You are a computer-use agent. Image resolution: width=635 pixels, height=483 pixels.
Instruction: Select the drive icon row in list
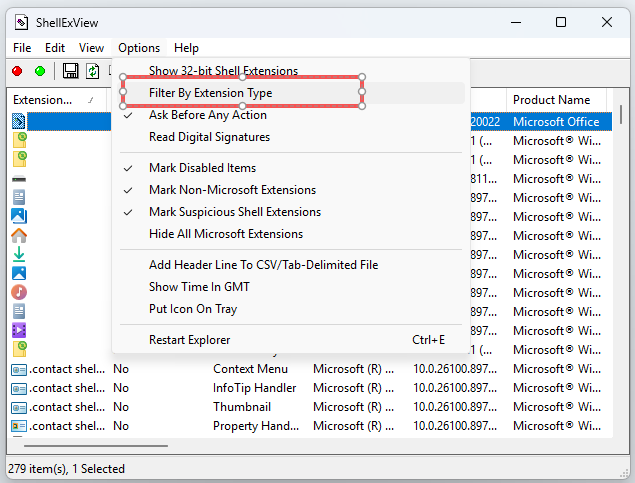tap(19, 179)
